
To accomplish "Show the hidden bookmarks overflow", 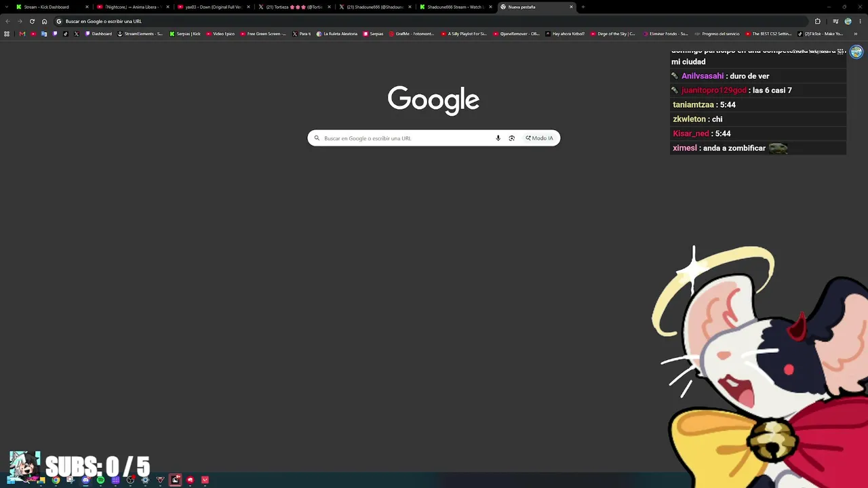I will point(856,34).
